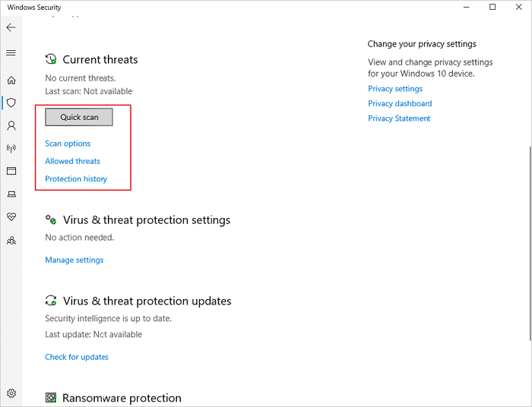Open Firewall & network protection icon
This screenshot has height=407, width=532.
coord(11,148)
